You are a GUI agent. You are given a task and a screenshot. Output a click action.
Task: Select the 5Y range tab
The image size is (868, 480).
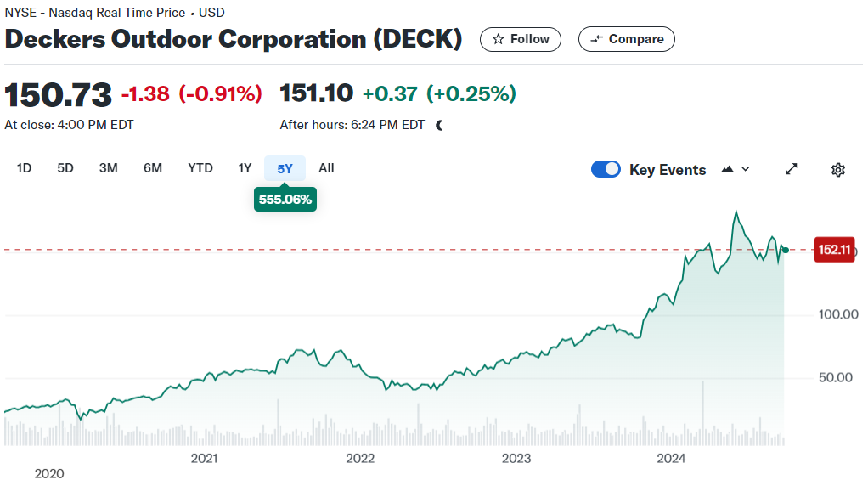(x=285, y=168)
